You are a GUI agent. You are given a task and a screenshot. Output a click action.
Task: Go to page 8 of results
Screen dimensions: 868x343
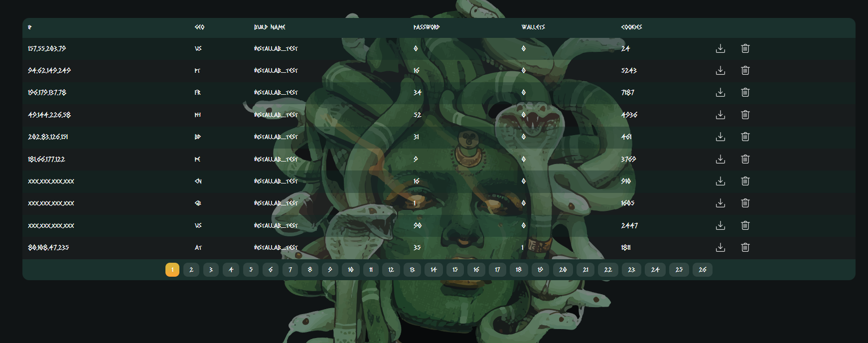(x=310, y=270)
